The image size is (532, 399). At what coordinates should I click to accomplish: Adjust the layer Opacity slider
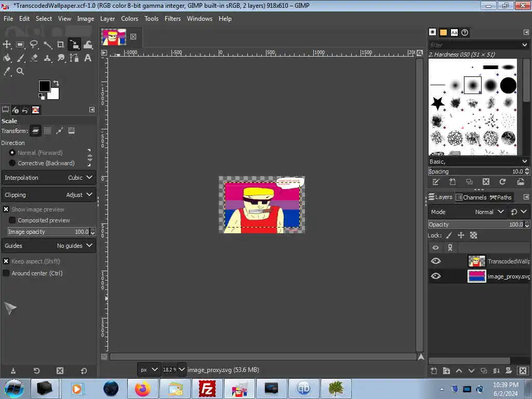click(476, 224)
